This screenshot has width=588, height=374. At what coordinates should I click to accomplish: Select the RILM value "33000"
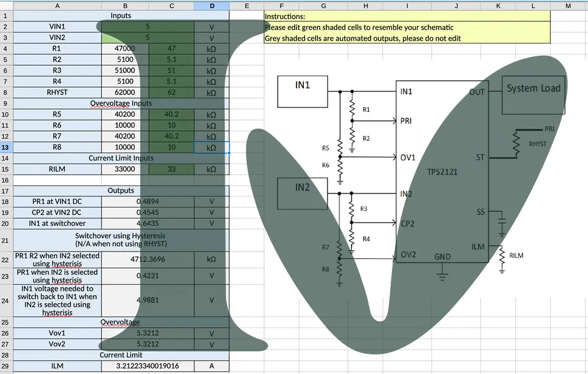(x=125, y=169)
